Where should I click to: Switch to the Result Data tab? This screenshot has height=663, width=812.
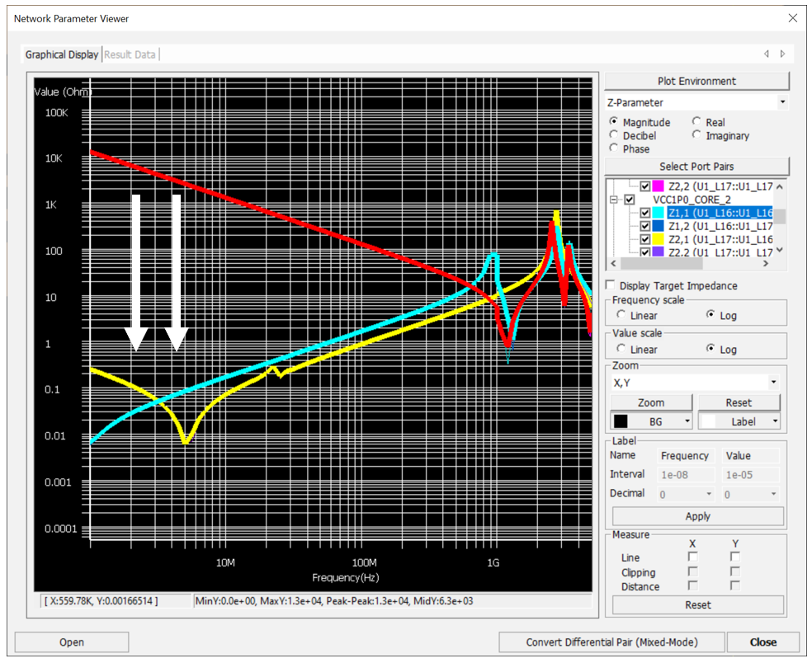click(x=130, y=54)
